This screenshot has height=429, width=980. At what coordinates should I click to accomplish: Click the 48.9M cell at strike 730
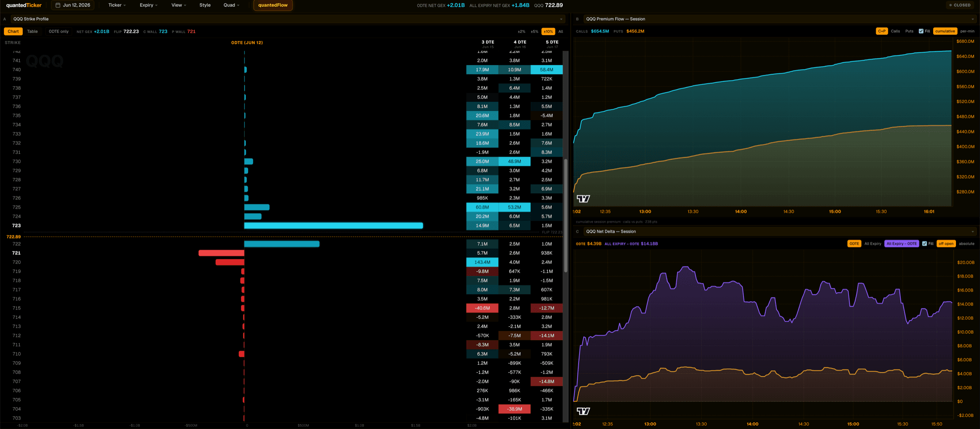click(x=514, y=162)
